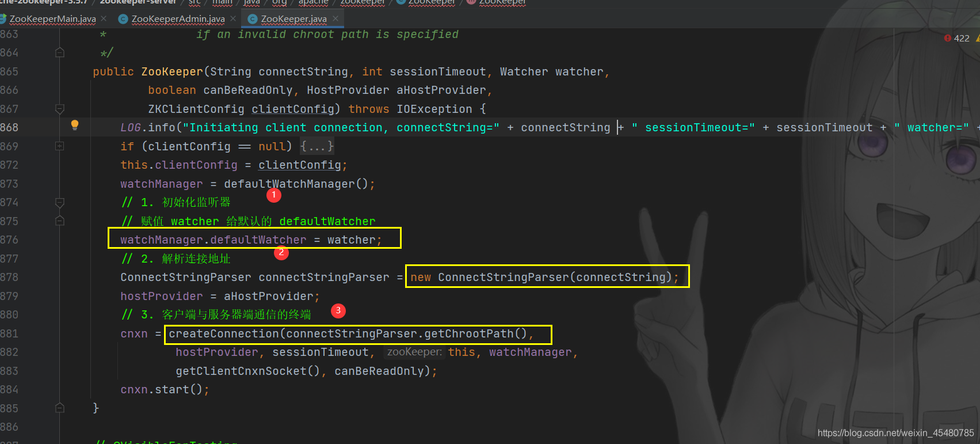Screen dimensions: 980x444
Task: Click the defaultWatchManager() call on line 873
Action: (296, 184)
